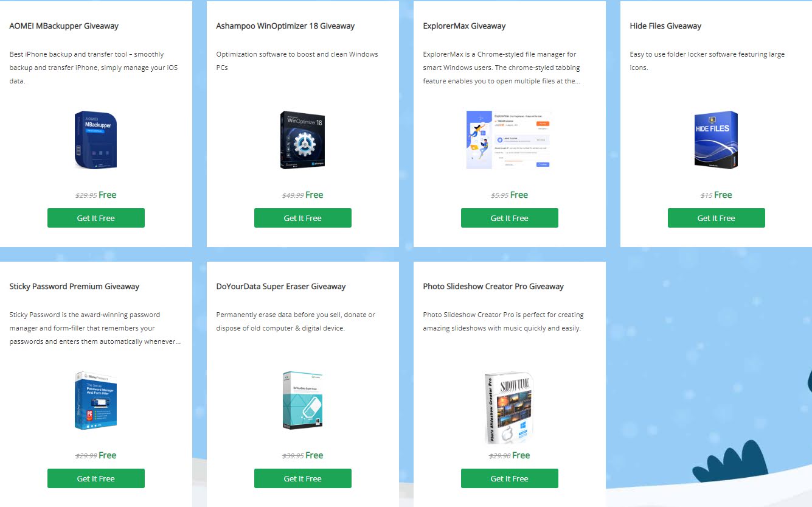Open Sticky Password Premium Giveaway title
The image size is (812, 507).
74,287
